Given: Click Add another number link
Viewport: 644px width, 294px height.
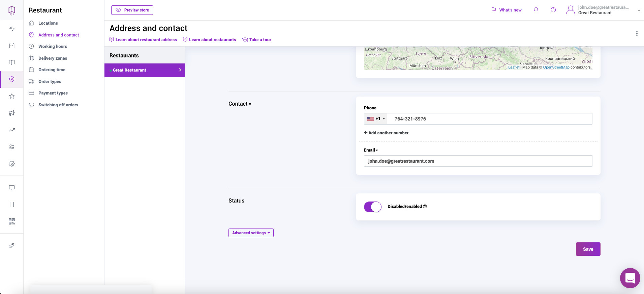Looking at the screenshot, I should (386, 133).
